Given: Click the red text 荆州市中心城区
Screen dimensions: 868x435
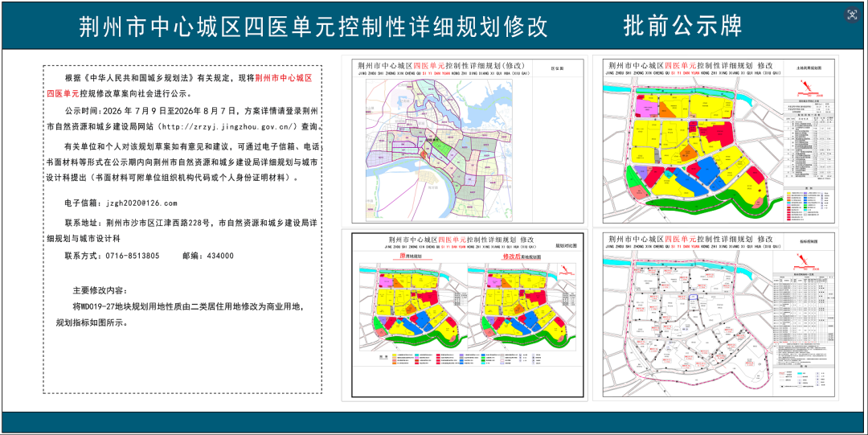Looking at the screenshot, I should point(283,77).
